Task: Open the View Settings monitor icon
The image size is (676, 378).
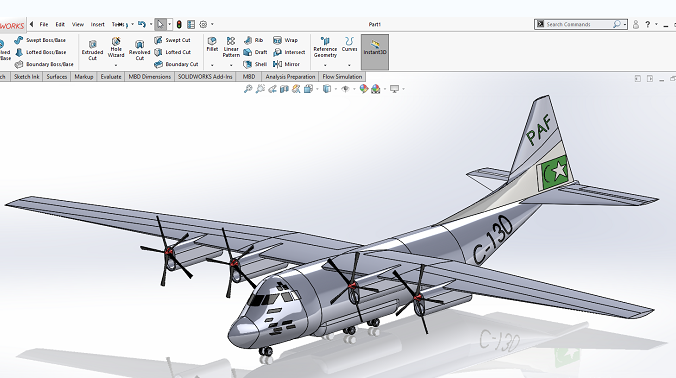Action: point(394,89)
